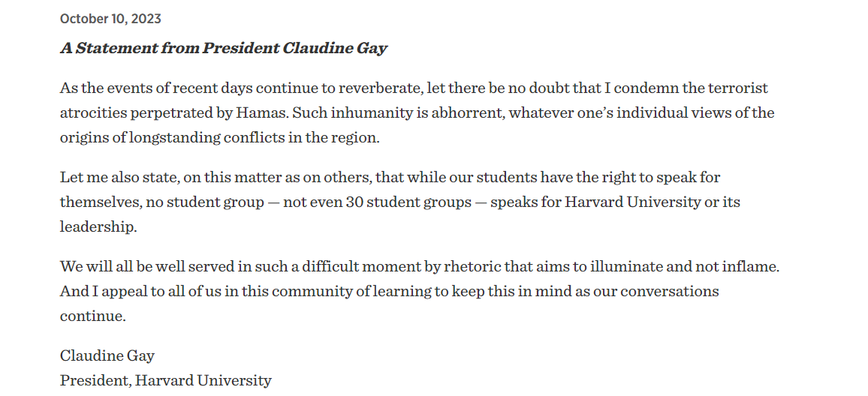The width and height of the screenshot is (868, 396).
Task: Click the italic statement title heading
Action: tap(223, 49)
